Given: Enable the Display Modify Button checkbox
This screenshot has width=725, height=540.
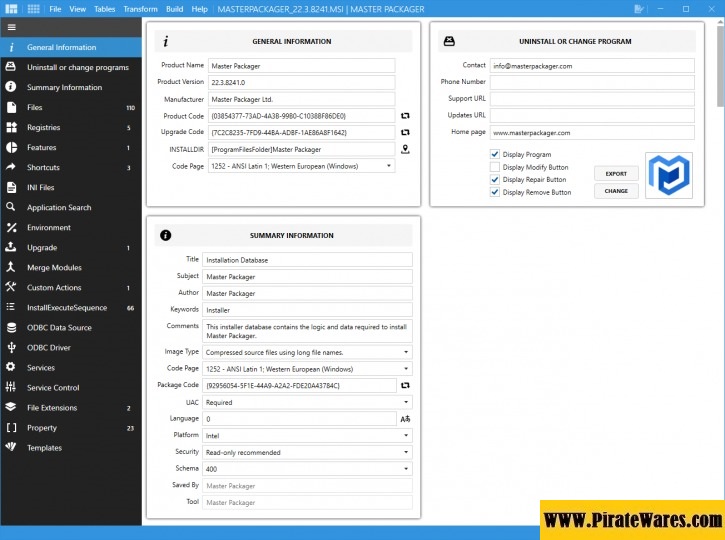Looking at the screenshot, I should (x=495, y=167).
